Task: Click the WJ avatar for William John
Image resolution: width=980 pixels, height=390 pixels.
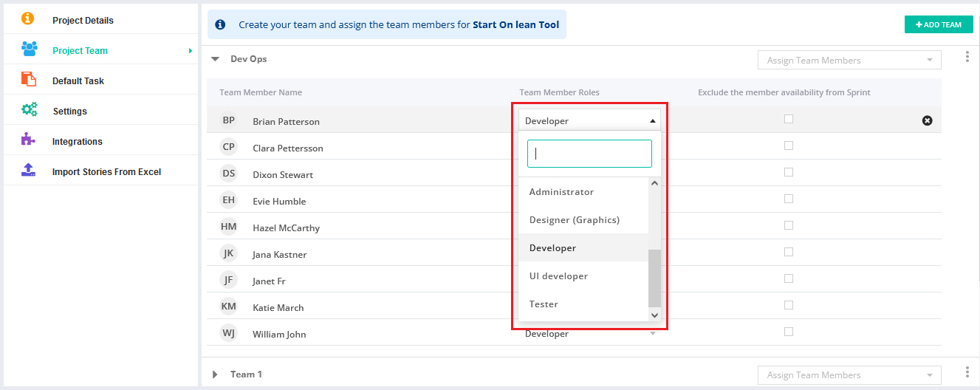Action: (229, 333)
